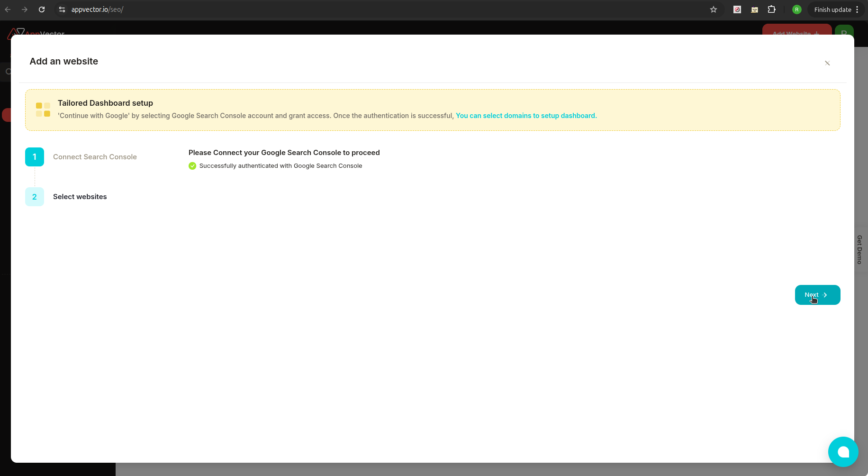The height and width of the screenshot is (476, 868).
Task: Open the select domains to setup dashboard link
Action: pos(526,115)
